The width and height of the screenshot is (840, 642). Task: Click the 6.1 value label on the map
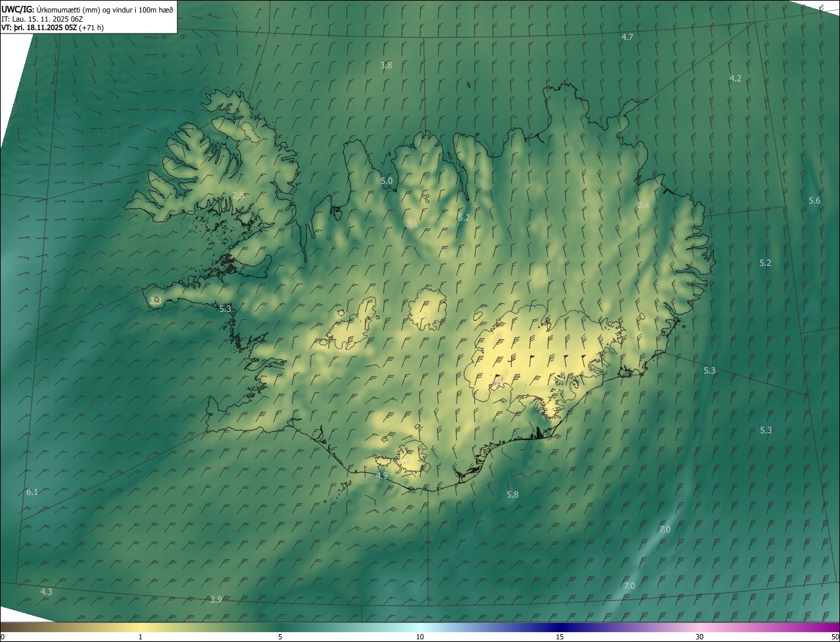[x=32, y=492]
